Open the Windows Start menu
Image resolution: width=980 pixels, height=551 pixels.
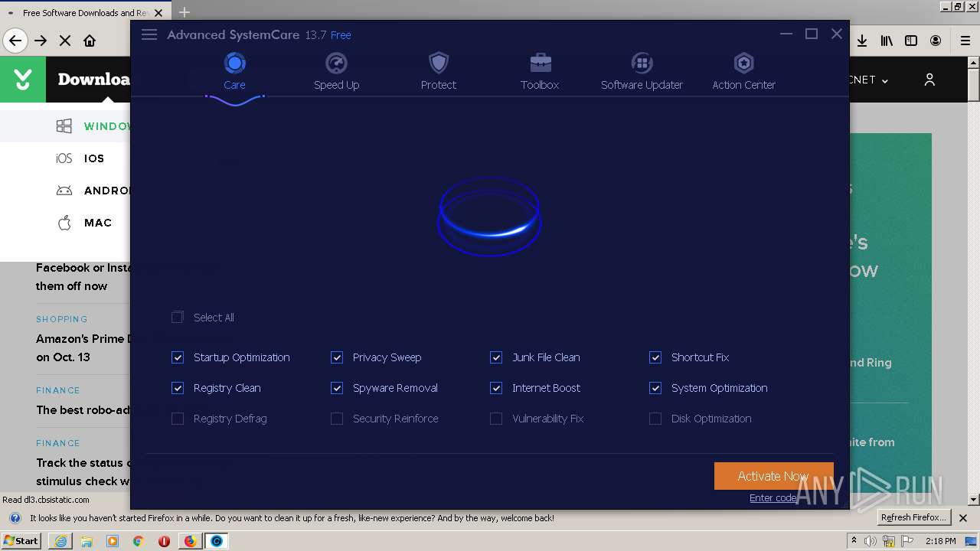(x=21, y=541)
